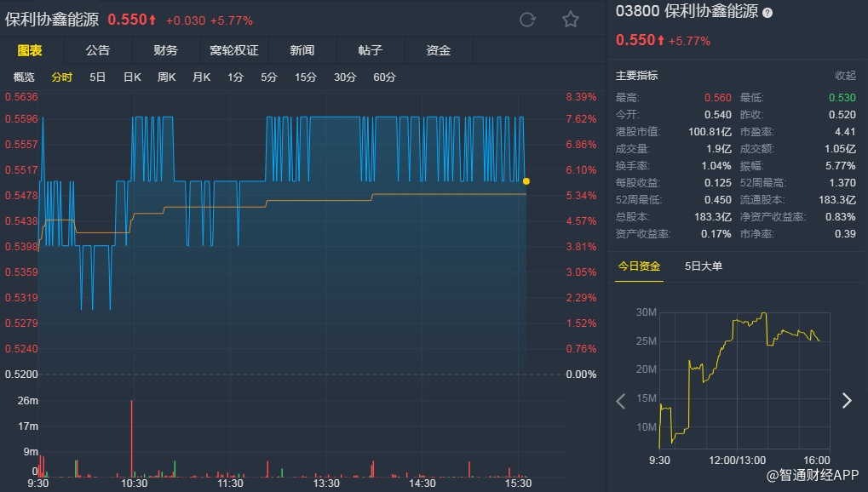The height and width of the screenshot is (492, 868).
Task: Click the tall red volume bar at 10:30
Action: coord(132,438)
